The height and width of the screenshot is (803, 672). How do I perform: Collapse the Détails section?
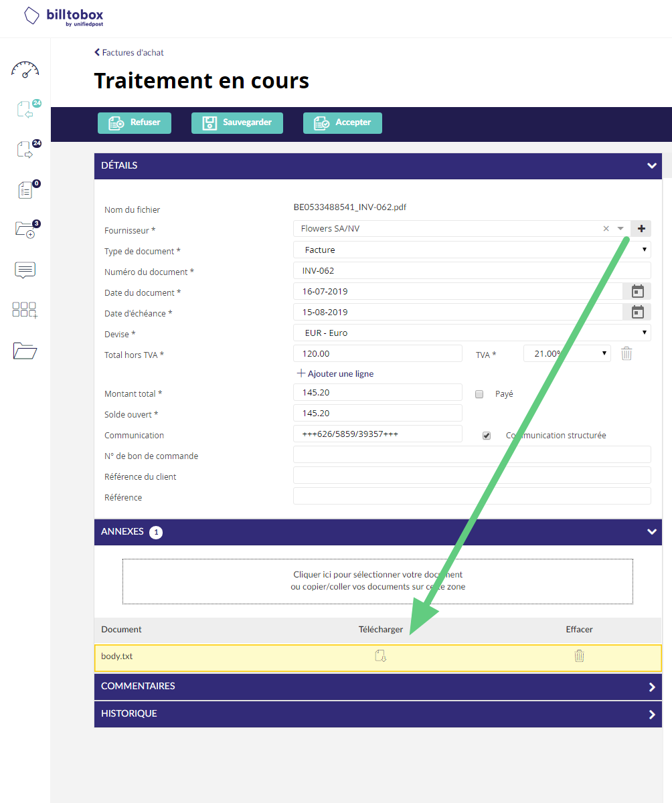coord(652,166)
